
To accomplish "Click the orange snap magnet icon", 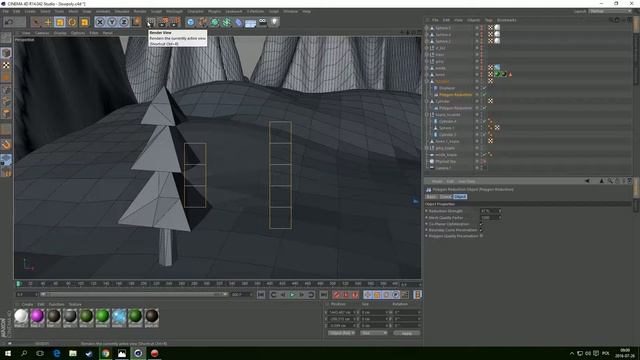I will [6, 144].
